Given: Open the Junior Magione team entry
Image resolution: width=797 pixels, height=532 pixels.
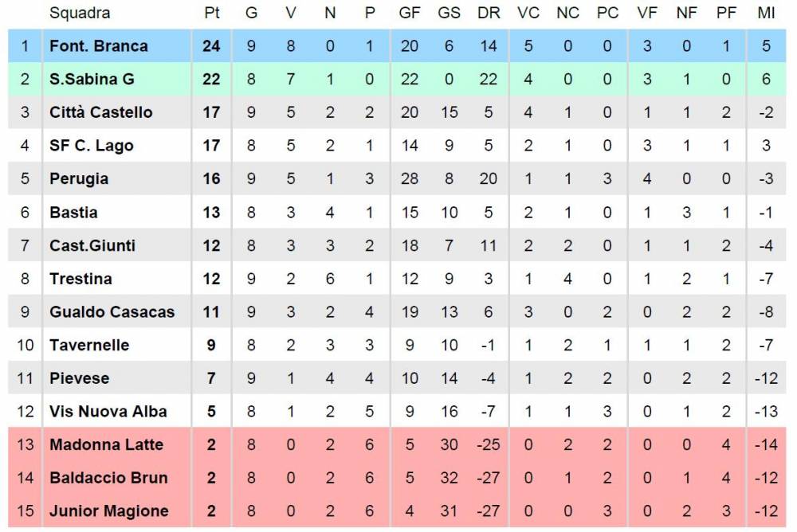Looking at the screenshot, I should point(108,511).
